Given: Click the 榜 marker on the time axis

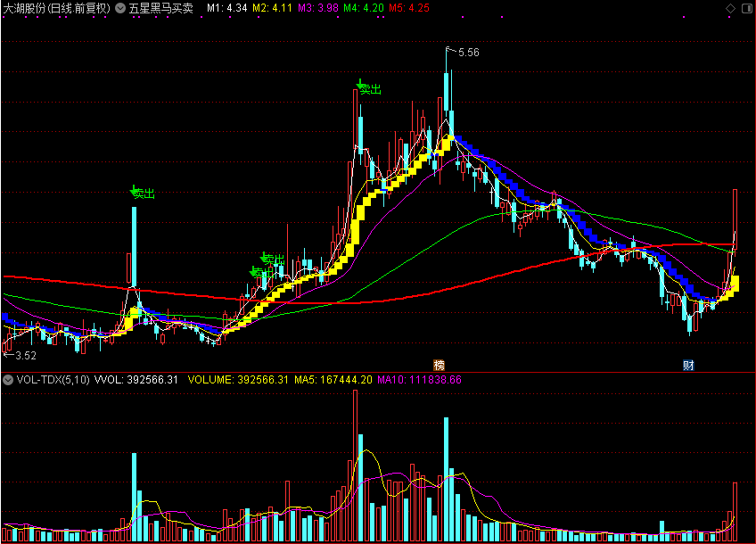Looking at the screenshot, I should 439,365.
